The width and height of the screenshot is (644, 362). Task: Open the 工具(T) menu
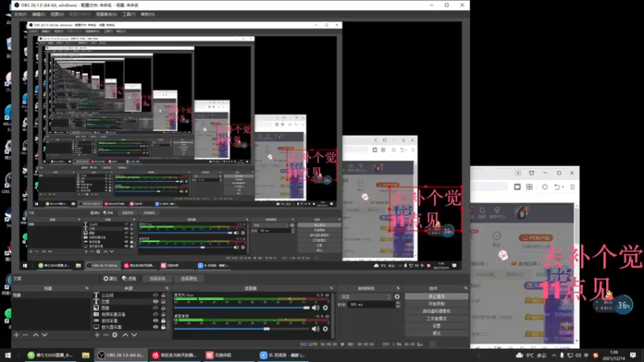129,14
